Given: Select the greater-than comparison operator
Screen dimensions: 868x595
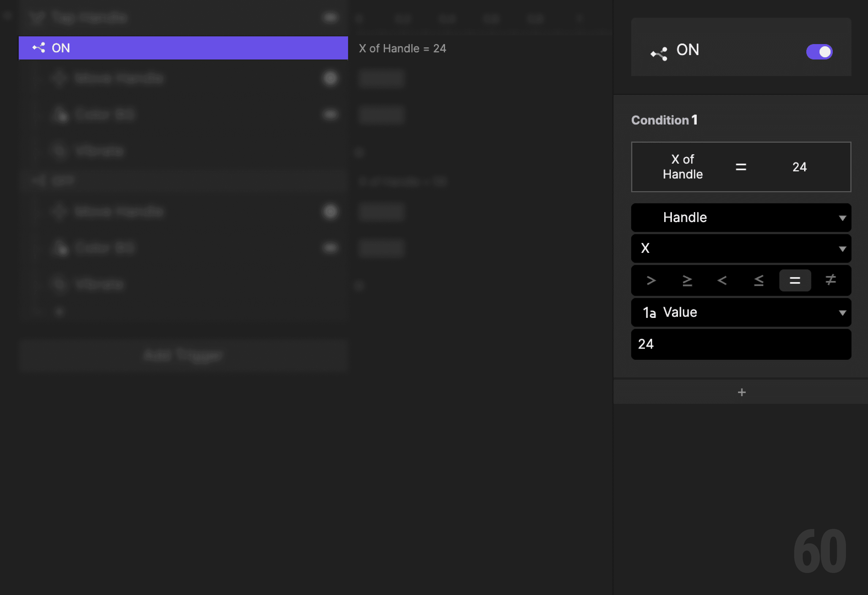Looking at the screenshot, I should click(651, 280).
